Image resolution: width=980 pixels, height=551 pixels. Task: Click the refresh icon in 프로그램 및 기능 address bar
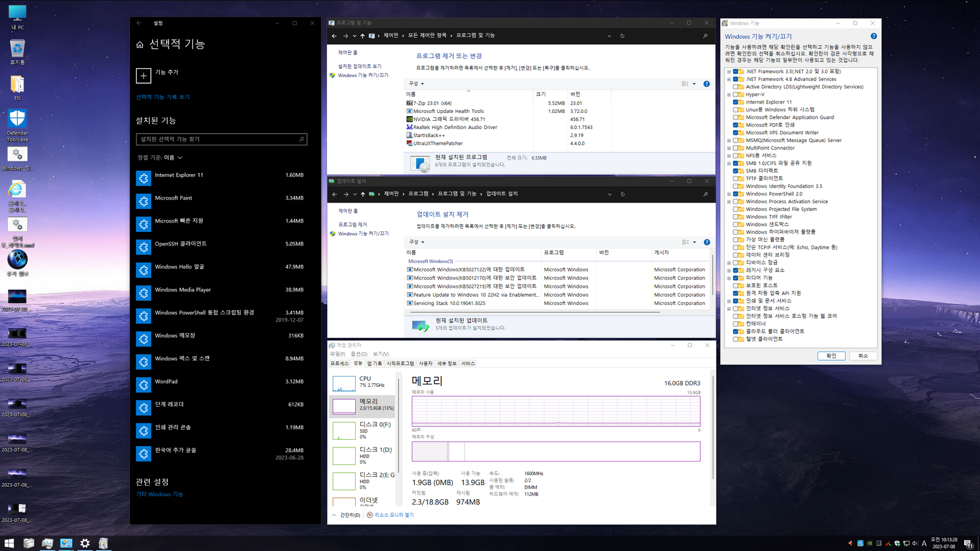point(623,36)
